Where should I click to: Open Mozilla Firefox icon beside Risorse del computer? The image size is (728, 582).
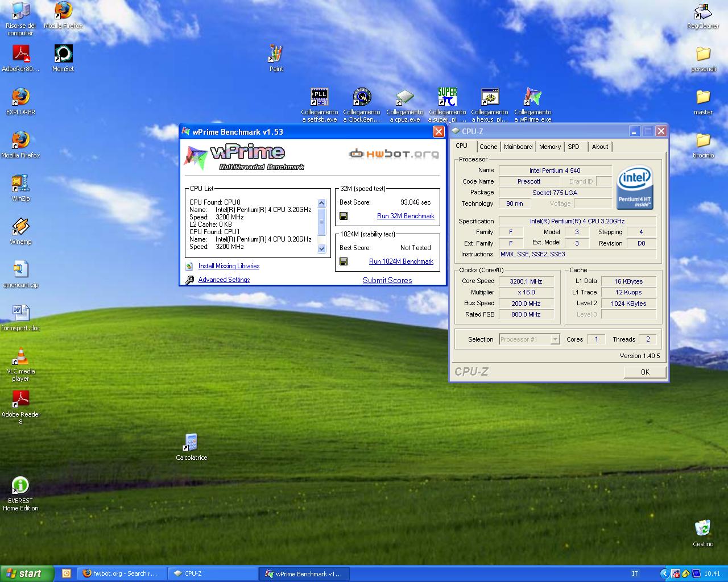(63, 15)
